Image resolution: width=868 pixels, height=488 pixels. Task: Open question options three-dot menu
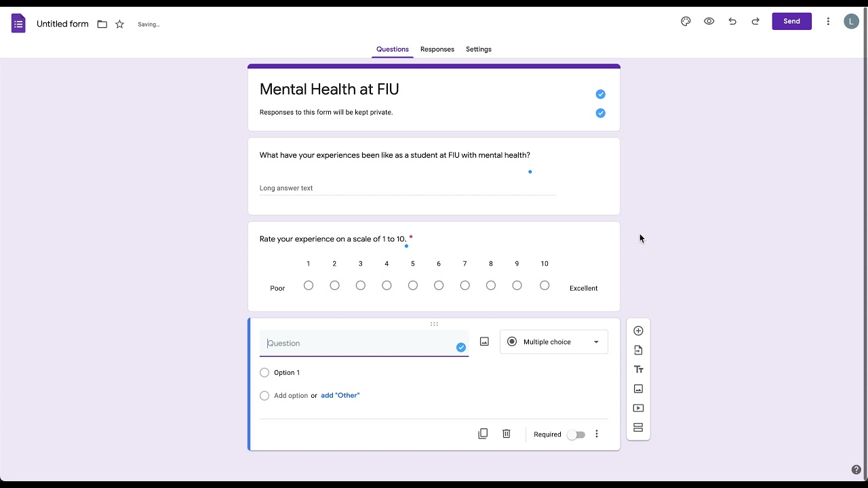[x=597, y=434]
